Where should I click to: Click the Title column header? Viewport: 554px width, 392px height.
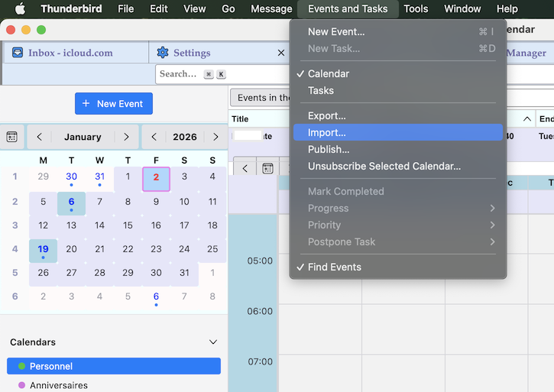pyautogui.click(x=260, y=119)
